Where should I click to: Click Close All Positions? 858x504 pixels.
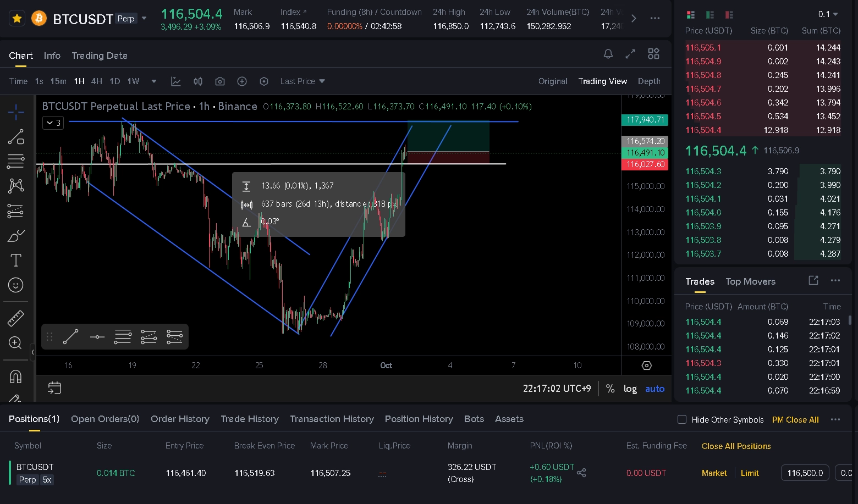pos(736,446)
